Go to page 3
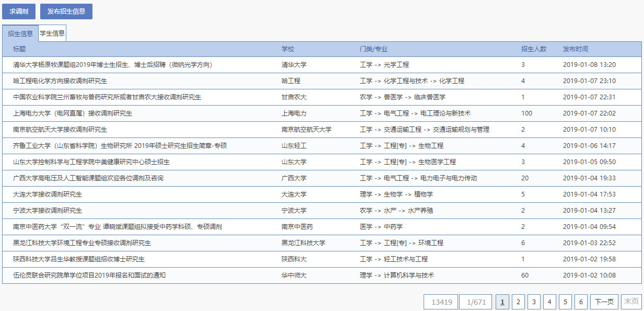Viewport: 644px width, 311px height. coord(533,302)
